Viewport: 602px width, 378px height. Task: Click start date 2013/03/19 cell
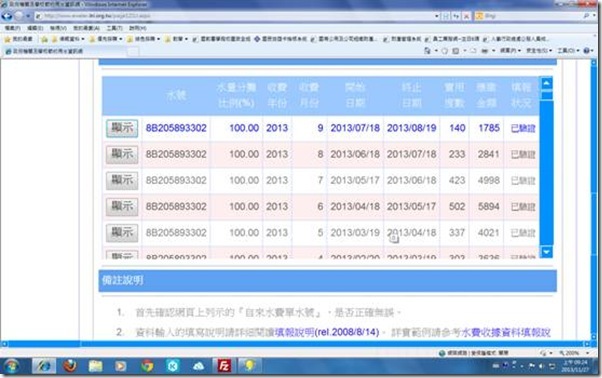pos(355,233)
